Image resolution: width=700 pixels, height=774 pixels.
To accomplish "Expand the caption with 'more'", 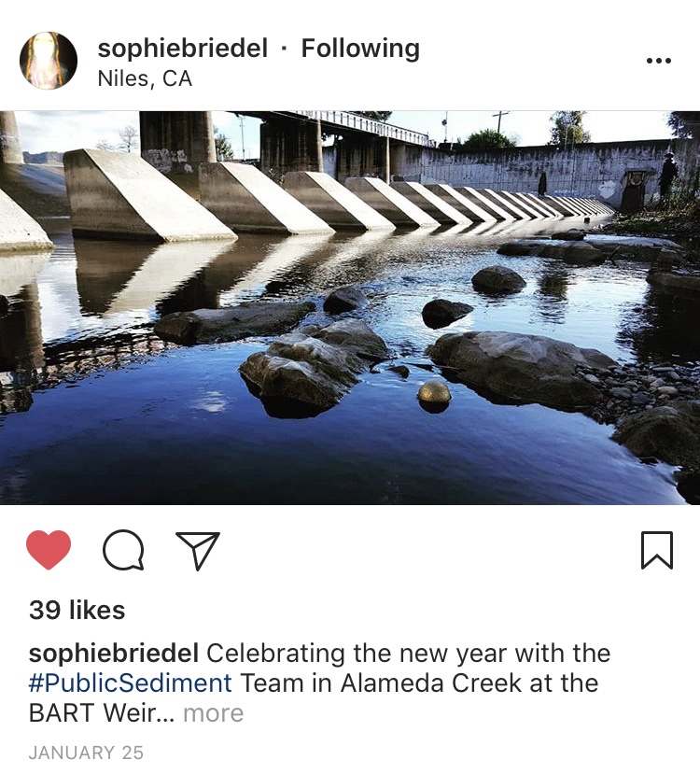I will point(214,713).
